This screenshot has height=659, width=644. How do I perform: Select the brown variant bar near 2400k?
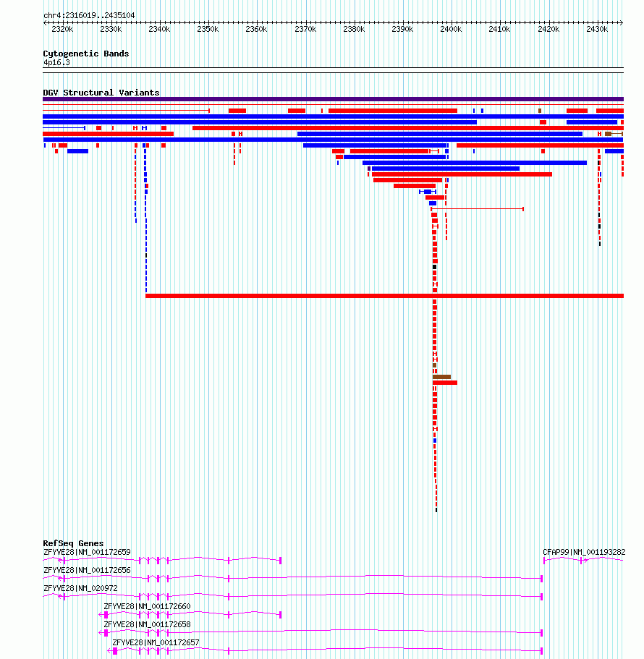[x=442, y=377]
